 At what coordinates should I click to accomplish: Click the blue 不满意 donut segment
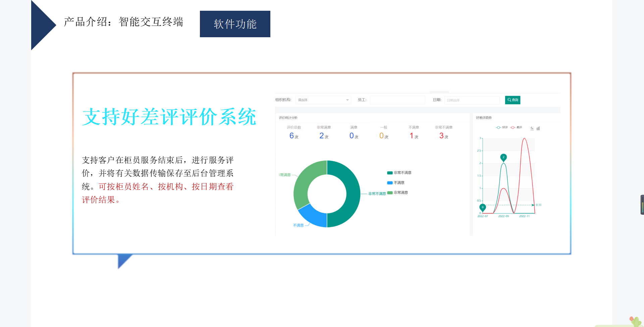pos(315,217)
